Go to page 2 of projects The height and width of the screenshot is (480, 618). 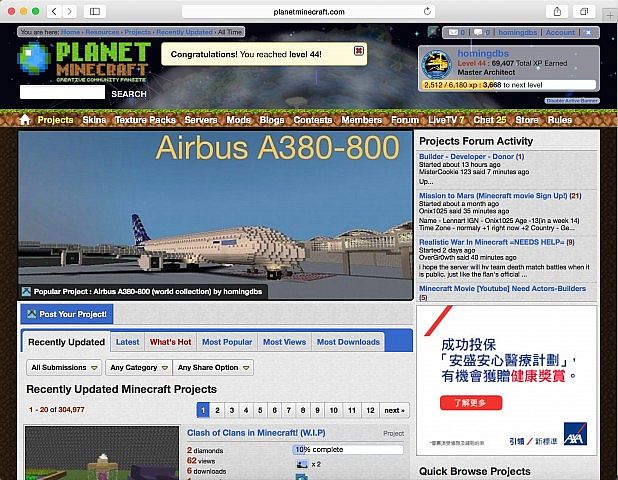[217, 410]
